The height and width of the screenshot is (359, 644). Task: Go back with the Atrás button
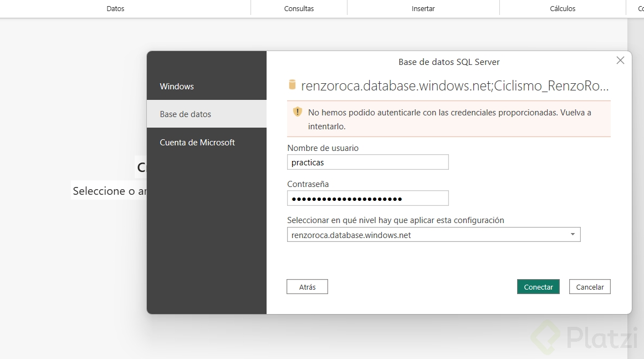[x=307, y=287]
